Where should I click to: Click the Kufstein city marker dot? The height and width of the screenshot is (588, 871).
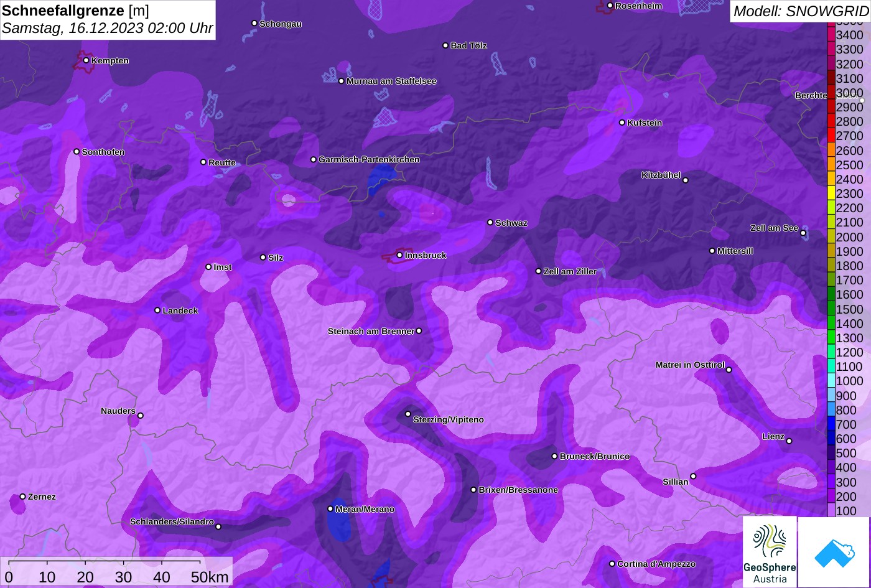pyautogui.click(x=622, y=123)
